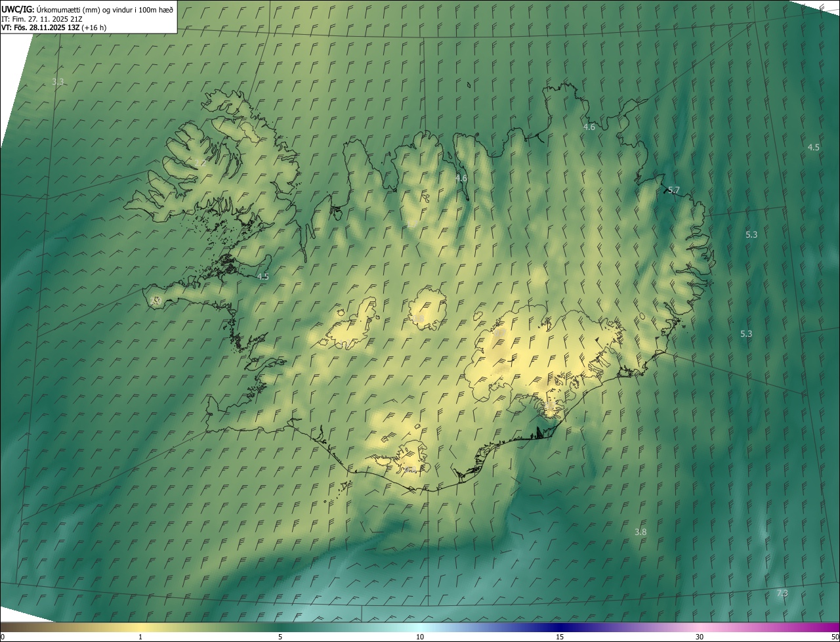Click the valid time "VT: Fös. 28.11.2025 13Z (+16 h)"
The width and height of the screenshot is (840, 642).
coord(54,28)
